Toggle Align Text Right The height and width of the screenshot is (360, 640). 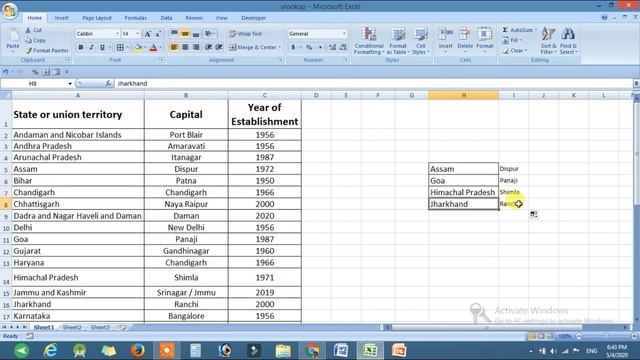pos(196,48)
